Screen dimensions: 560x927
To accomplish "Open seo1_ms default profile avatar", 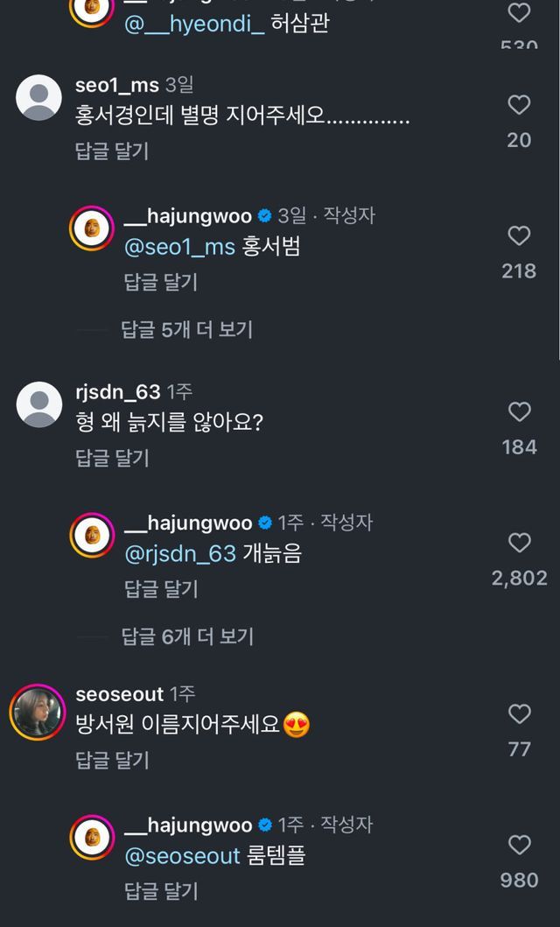I will coord(38,97).
